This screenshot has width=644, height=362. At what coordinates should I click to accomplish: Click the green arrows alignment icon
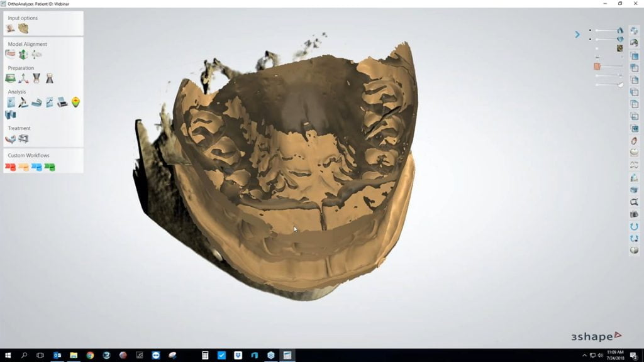(x=23, y=55)
